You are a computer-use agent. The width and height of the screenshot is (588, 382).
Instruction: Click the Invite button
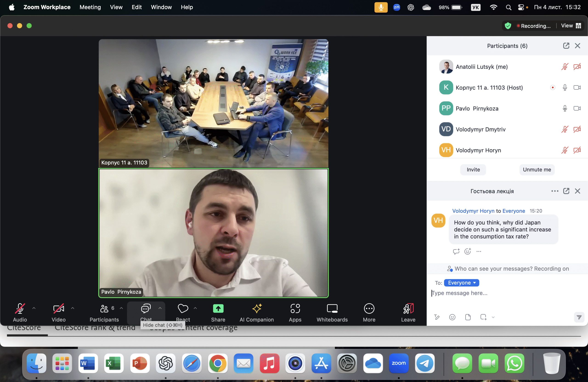tap(473, 170)
